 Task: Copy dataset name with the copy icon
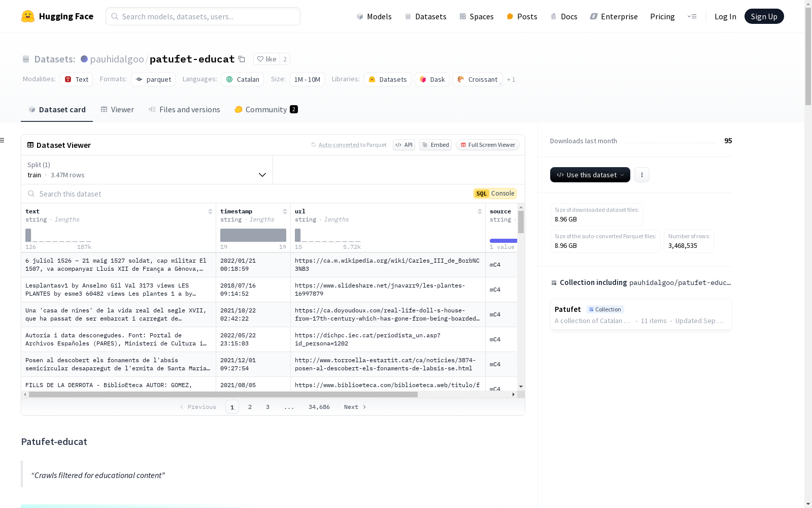pos(242,59)
